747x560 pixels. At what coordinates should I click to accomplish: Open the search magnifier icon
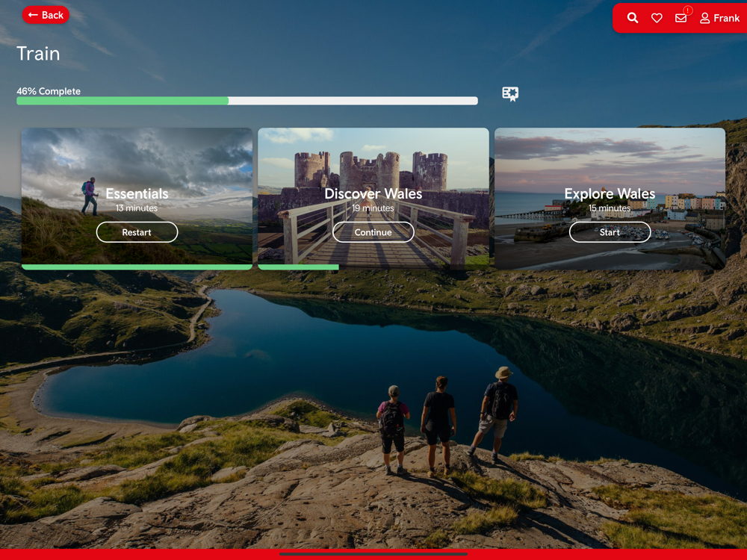point(632,18)
